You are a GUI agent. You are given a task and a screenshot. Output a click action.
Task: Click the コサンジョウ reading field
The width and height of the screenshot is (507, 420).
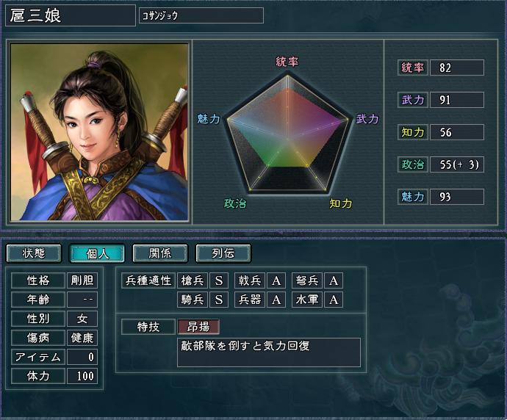201,15
